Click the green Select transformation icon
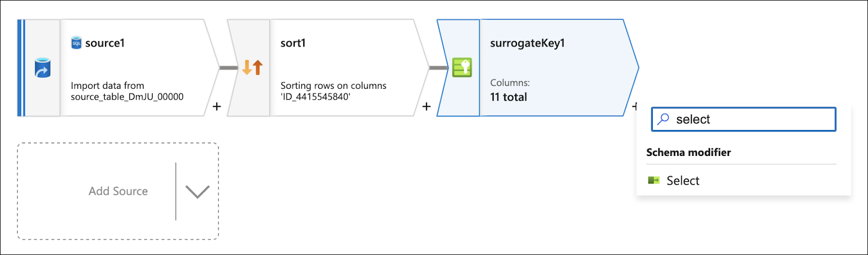Screen dimensions: 868x255 click(x=653, y=180)
